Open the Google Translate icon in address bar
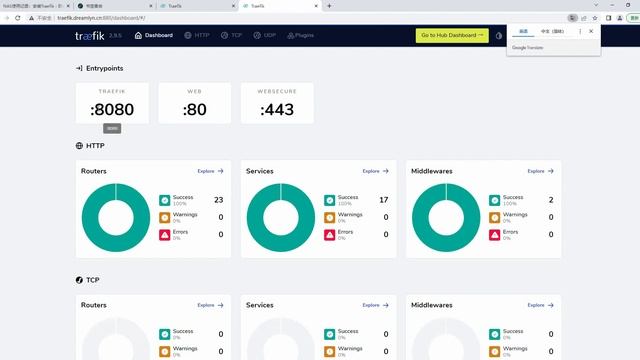 tap(572, 18)
